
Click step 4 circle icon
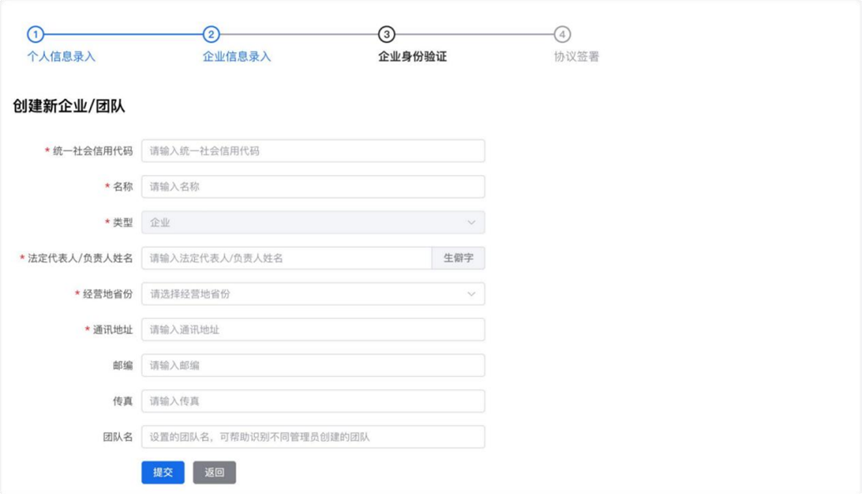click(563, 35)
